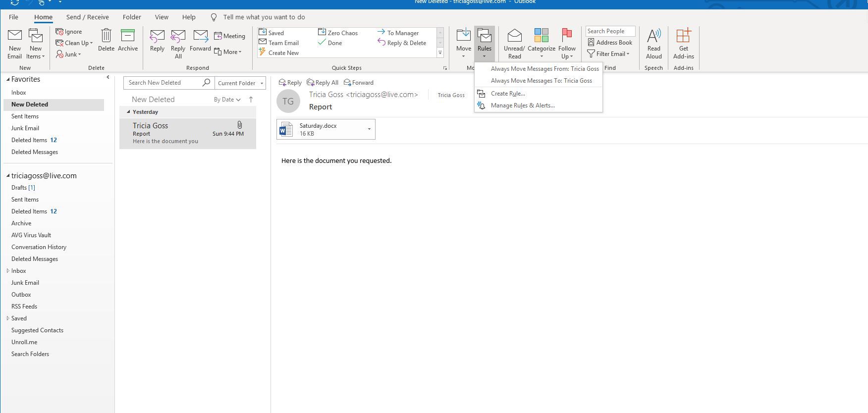Click Reply All in reading pane
Image resolution: width=868 pixels, height=413 pixels.
point(323,83)
